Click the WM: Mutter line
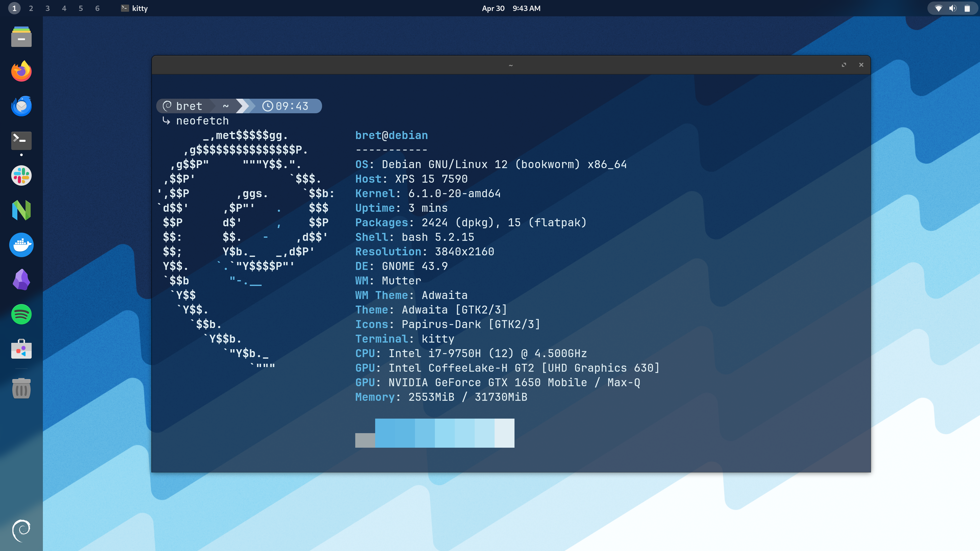The width and height of the screenshot is (980, 551). pos(388,281)
